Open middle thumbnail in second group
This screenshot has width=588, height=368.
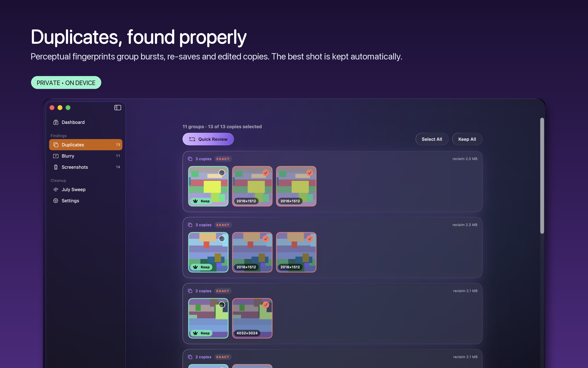(x=252, y=252)
